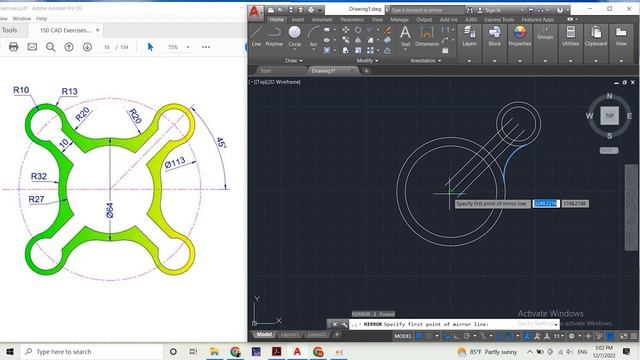Expand the Draw panel dropdown
The height and width of the screenshot is (360, 640).
point(294,60)
